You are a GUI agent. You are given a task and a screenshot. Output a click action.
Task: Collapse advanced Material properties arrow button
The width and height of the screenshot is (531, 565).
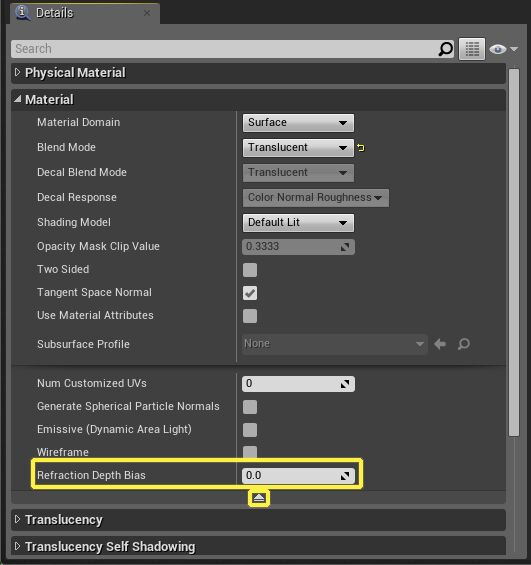(259, 498)
